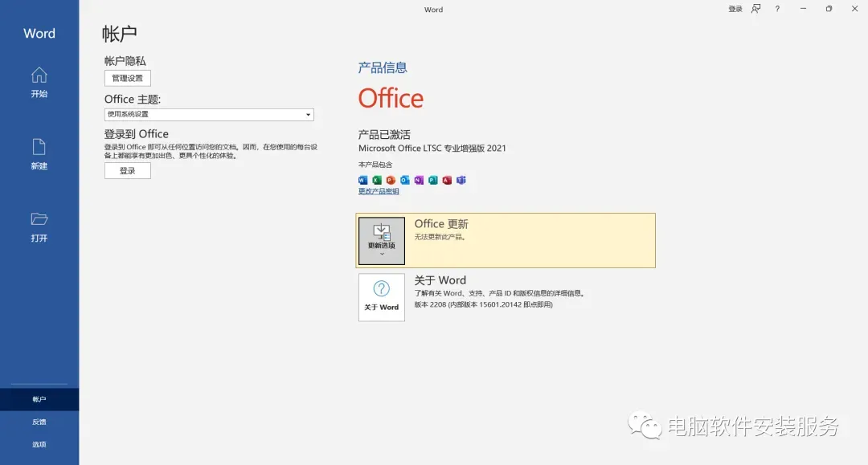Click the Excel app icon
Screen dimensions: 868x465
click(377, 180)
